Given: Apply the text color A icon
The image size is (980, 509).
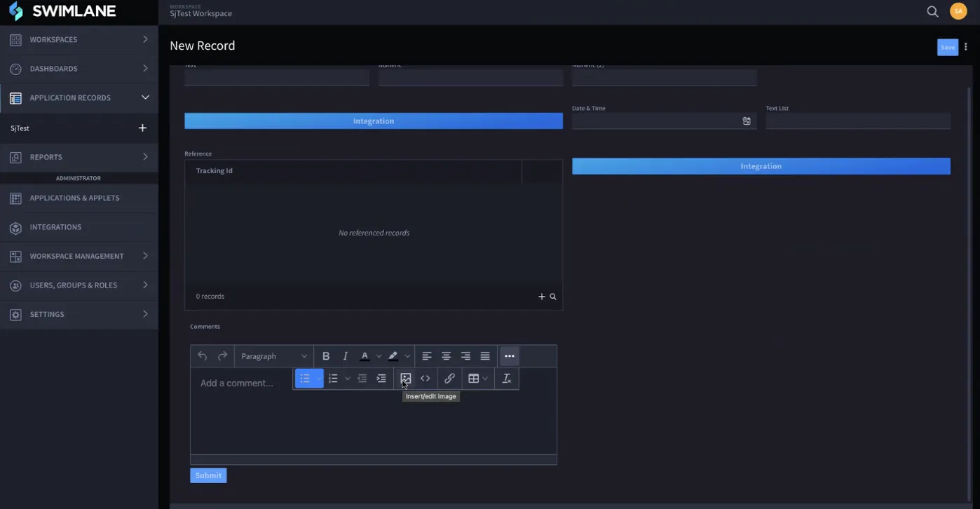Looking at the screenshot, I should coord(365,356).
